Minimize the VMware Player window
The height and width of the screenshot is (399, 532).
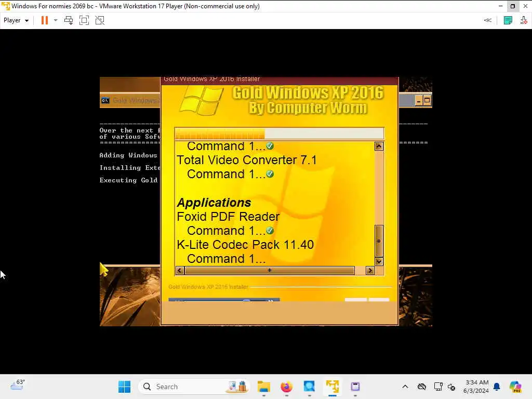point(500,6)
